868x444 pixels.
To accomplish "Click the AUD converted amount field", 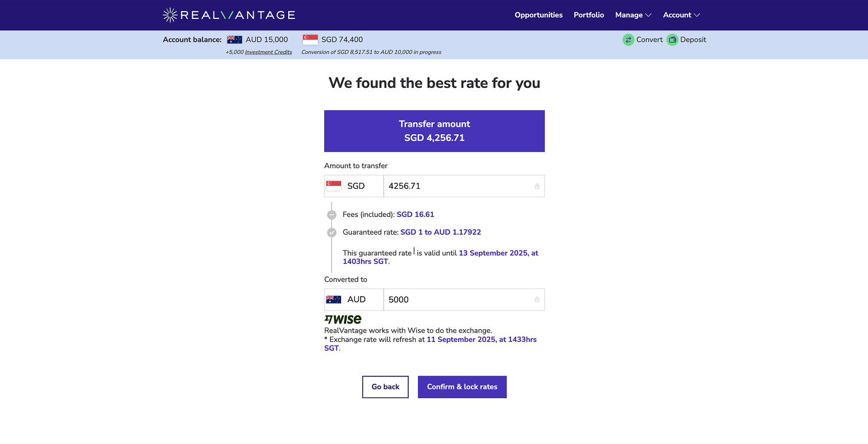I will click(x=456, y=299).
